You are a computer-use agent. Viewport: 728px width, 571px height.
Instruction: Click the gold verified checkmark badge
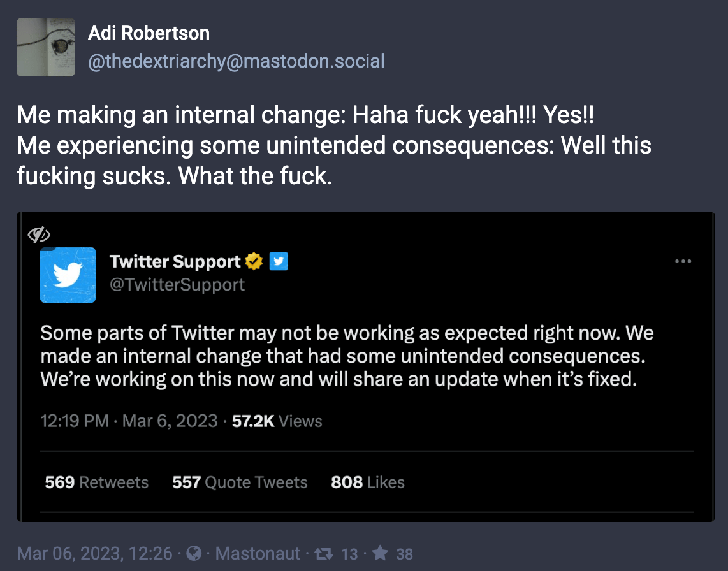(x=254, y=261)
